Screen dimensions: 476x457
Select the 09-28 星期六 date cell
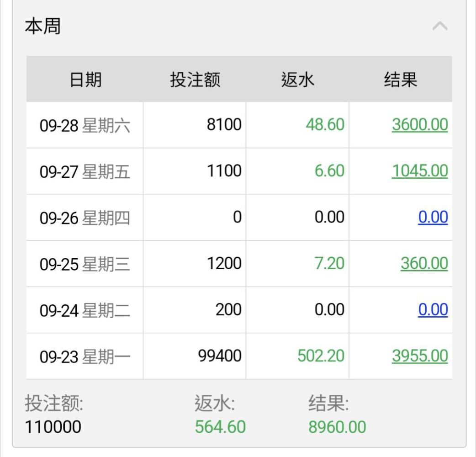85,125
